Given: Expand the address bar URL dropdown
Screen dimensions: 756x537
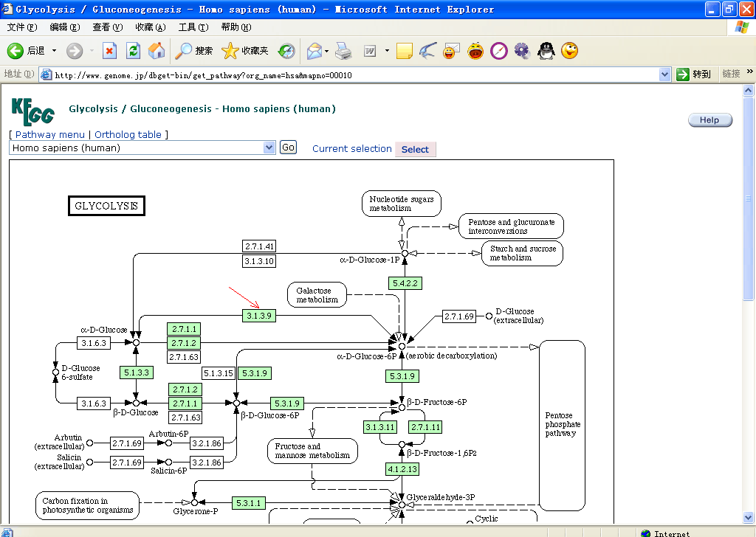Looking at the screenshot, I should pyautogui.click(x=664, y=75).
